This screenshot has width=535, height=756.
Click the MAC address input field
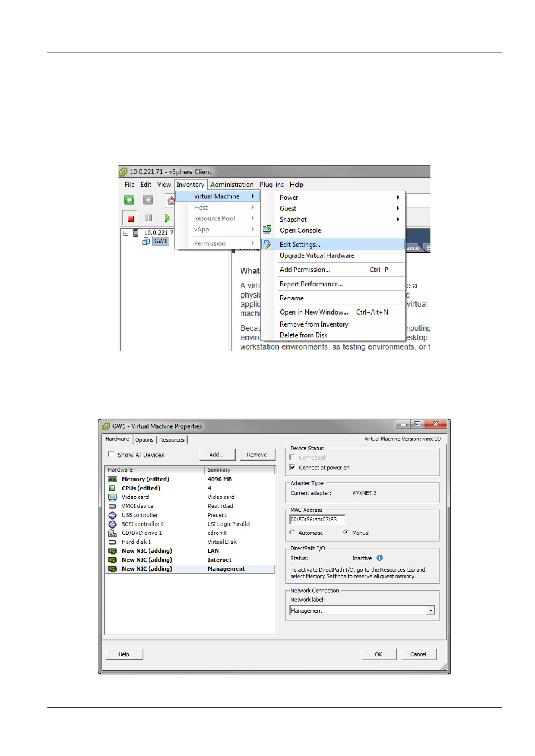point(317,520)
